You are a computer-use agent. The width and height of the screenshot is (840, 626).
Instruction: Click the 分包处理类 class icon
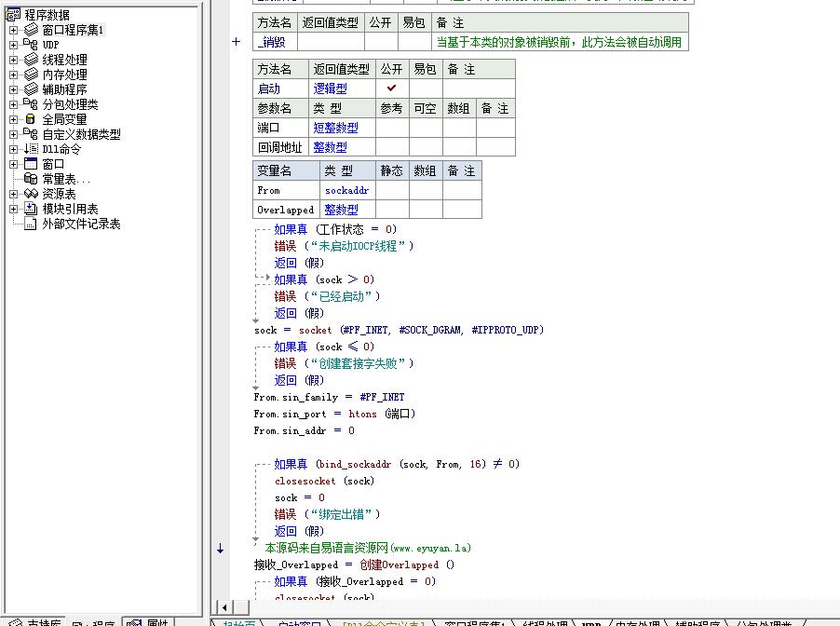tap(31, 104)
